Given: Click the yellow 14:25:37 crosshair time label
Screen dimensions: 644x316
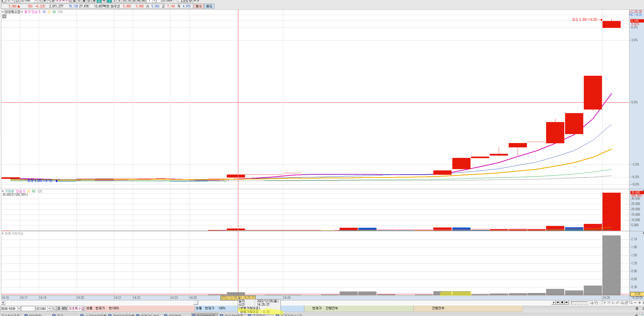Looking at the screenshot, I should (x=238, y=298).
